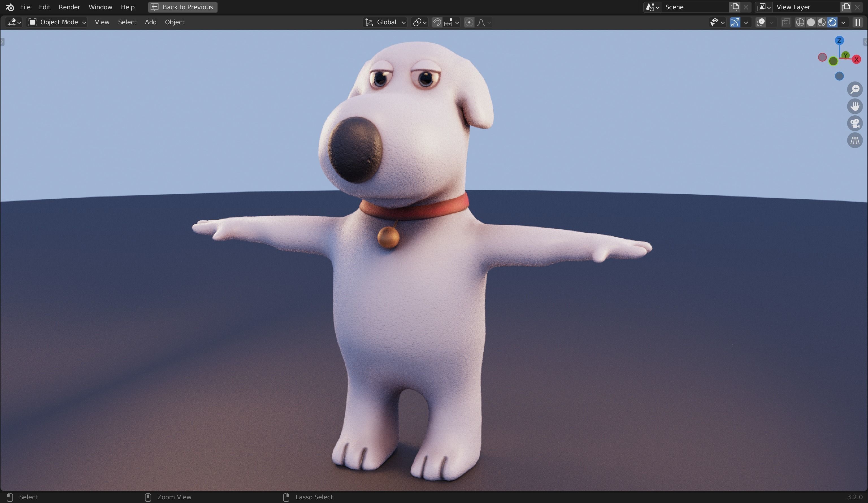Toggle perspective/orthographic grid icon
Viewport: 868px width, 503px height.
855,141
